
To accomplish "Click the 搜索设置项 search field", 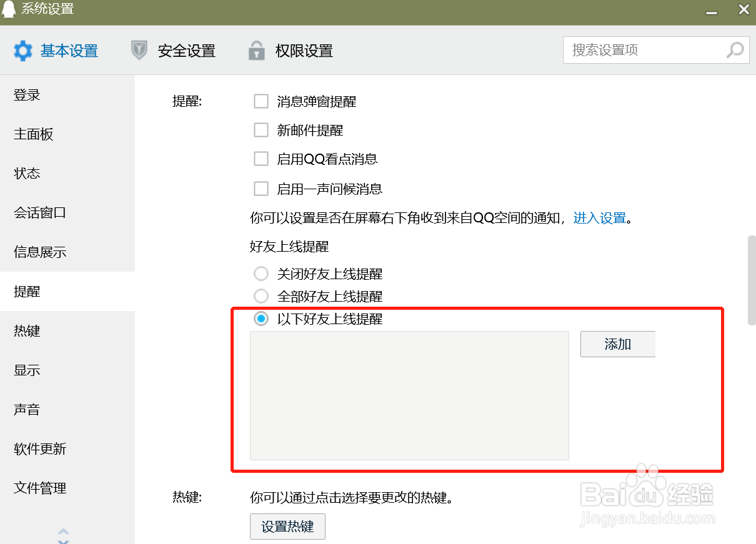I will coord(644,50).
